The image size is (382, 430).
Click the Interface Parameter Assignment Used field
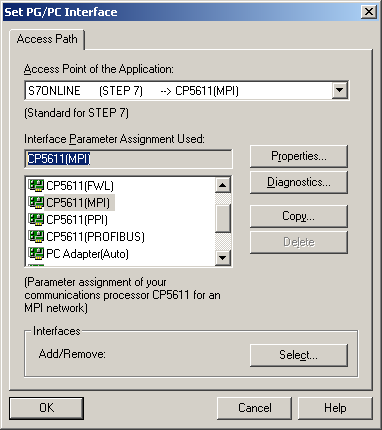click(128, 159)
